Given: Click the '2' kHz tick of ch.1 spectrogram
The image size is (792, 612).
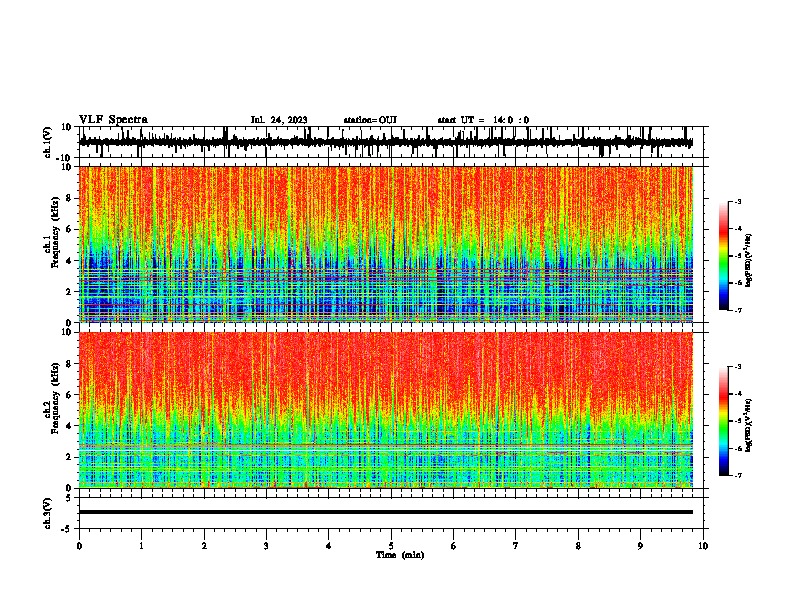Looking at the screenshot, I should pos(69,291).
